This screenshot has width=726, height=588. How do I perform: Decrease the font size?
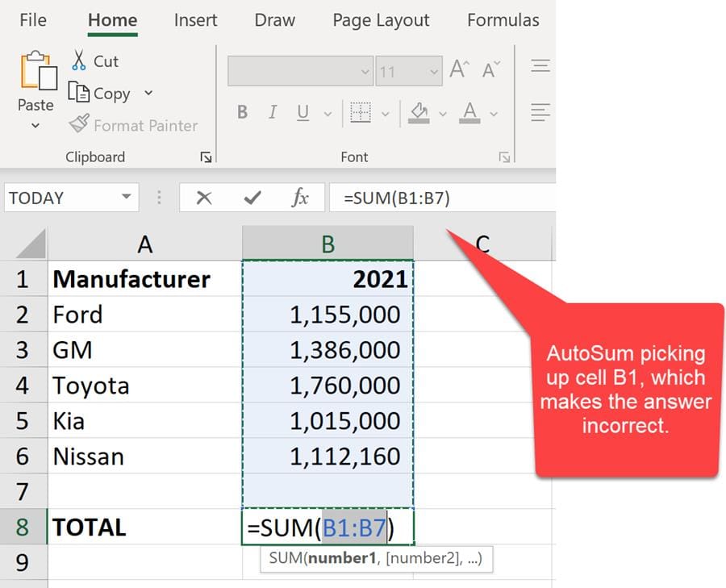point(488,69)
